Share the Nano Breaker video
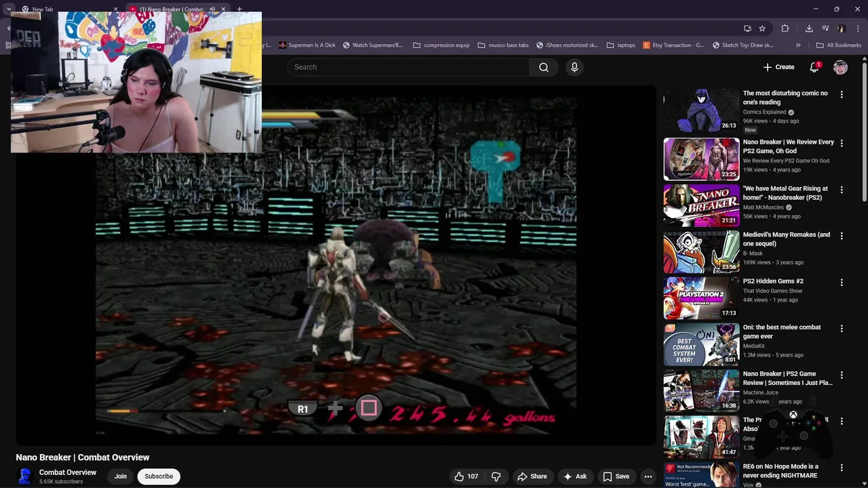 click(532, 476)
